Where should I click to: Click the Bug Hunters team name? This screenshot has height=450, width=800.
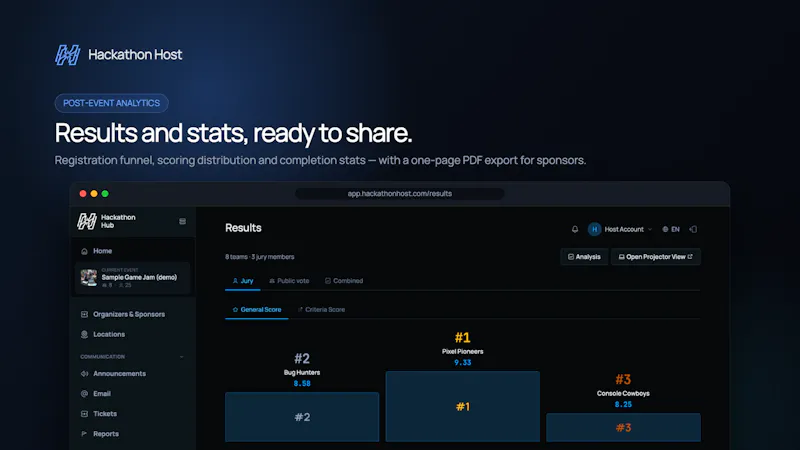coord(302,372)
